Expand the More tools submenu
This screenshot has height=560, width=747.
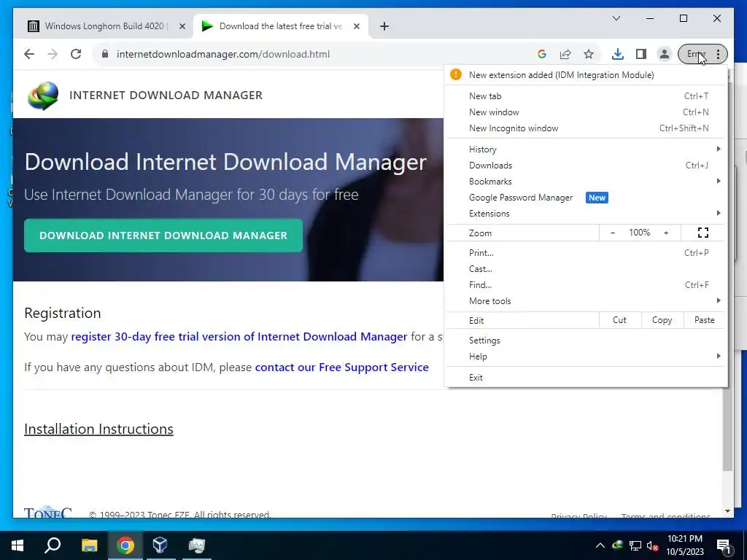tap(586, 301)
